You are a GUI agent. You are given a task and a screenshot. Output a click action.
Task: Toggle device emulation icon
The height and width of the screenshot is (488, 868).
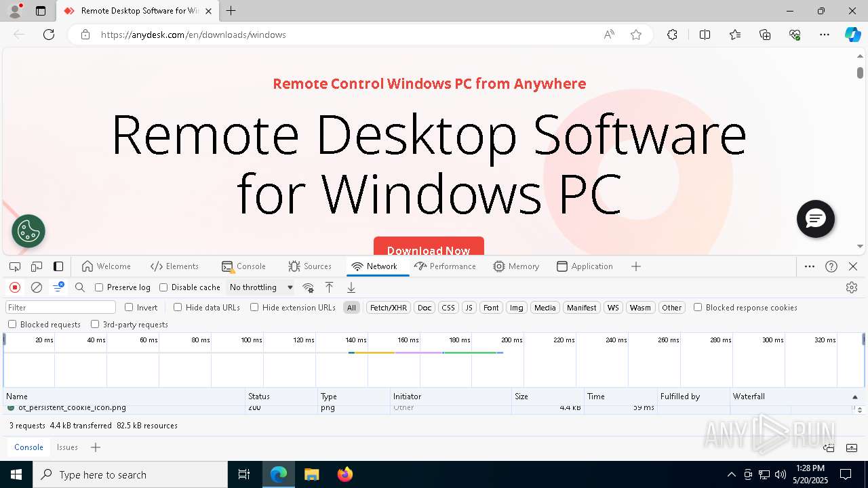pos(37,266)
